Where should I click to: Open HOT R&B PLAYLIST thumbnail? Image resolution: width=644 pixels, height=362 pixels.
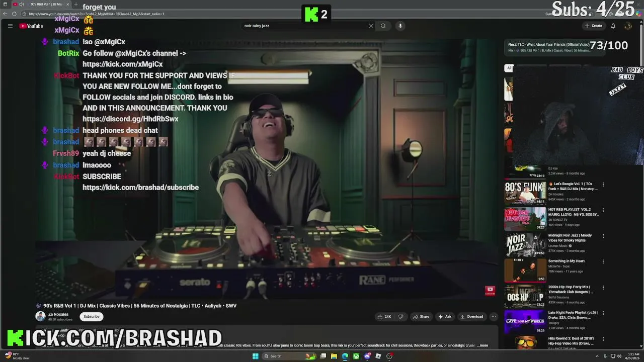click(x=525, y=219)
